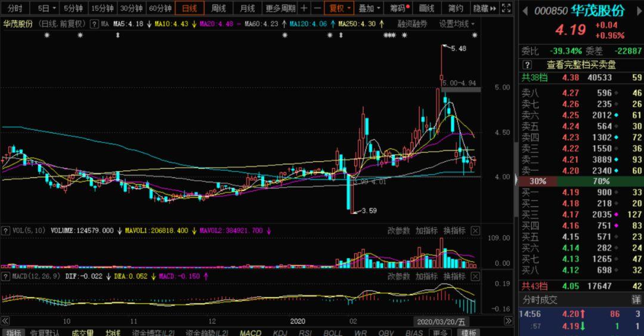Click the triple-star event marker cluster

tap(389, 35)
